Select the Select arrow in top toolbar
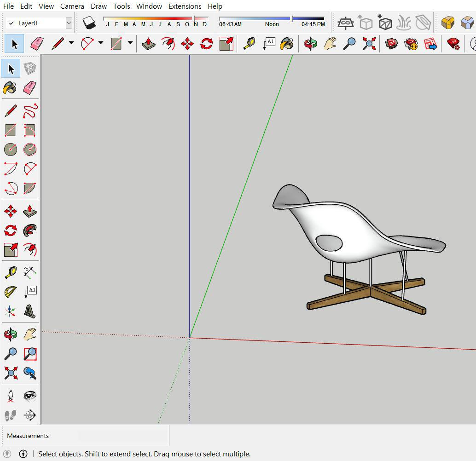The image size is (476, 461). point(14,44)
